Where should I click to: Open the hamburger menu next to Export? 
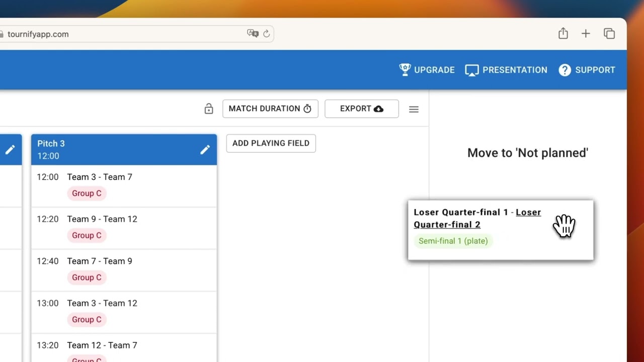[x=414, y=109]
